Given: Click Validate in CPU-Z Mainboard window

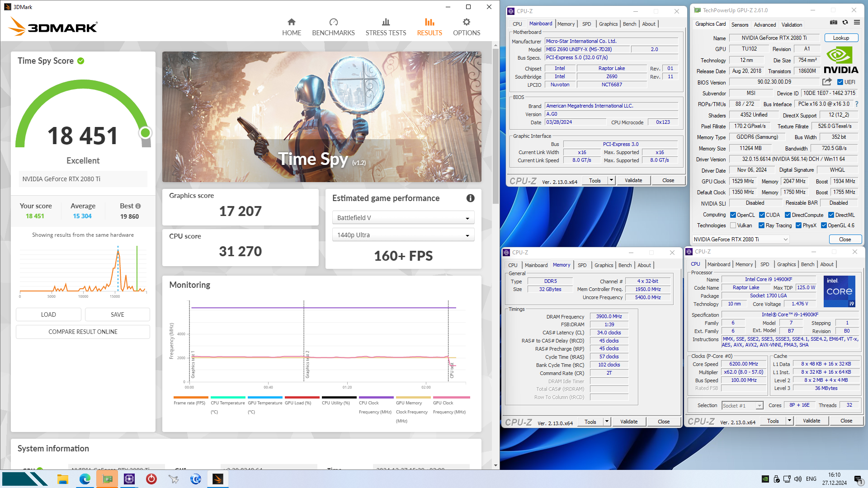Looking at the screenshot, I should [x=633, y=180].
